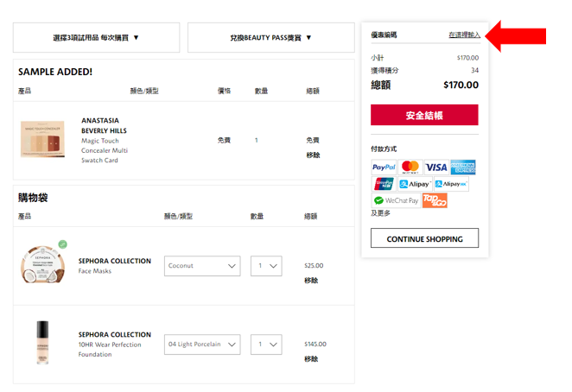The height and width of the screenshot is (392, 572).
Task: Open the foundation bottle thumbnail
Action: tap(42, 343)
